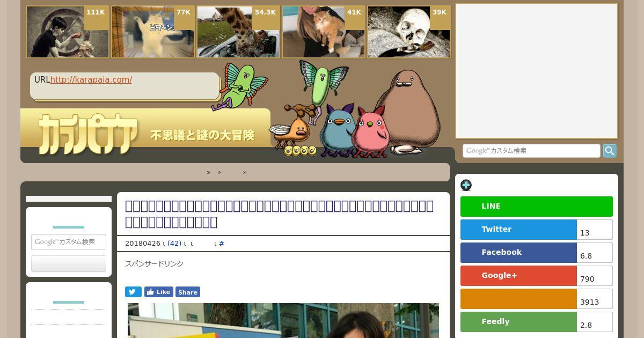Click the Facebook count 6.8

(595, 253)
